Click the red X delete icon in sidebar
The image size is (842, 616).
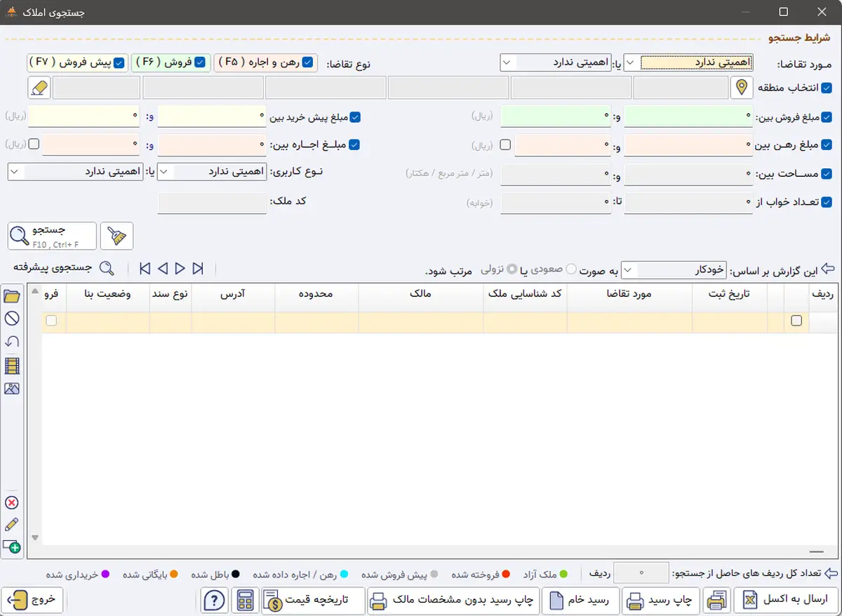click(11, 502)
